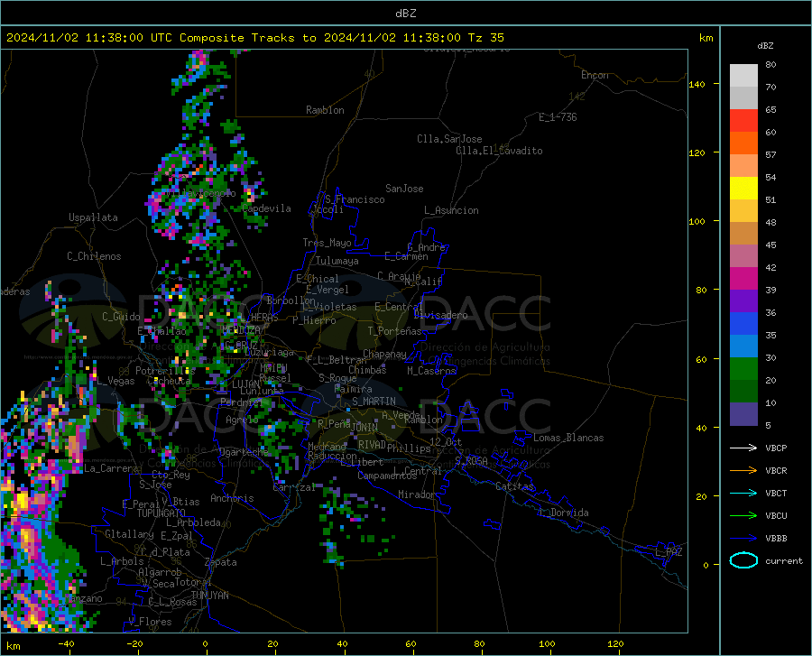Click the Potrerillos map label
The width and height of the screenshot is (812, 656).
pyautogui.click(x=165, y=371)
